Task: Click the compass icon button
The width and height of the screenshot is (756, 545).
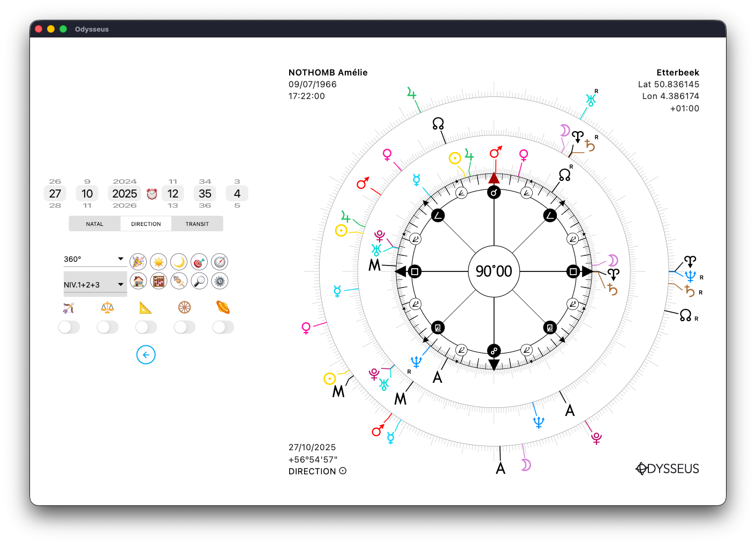Action: (x=220, y=262)
